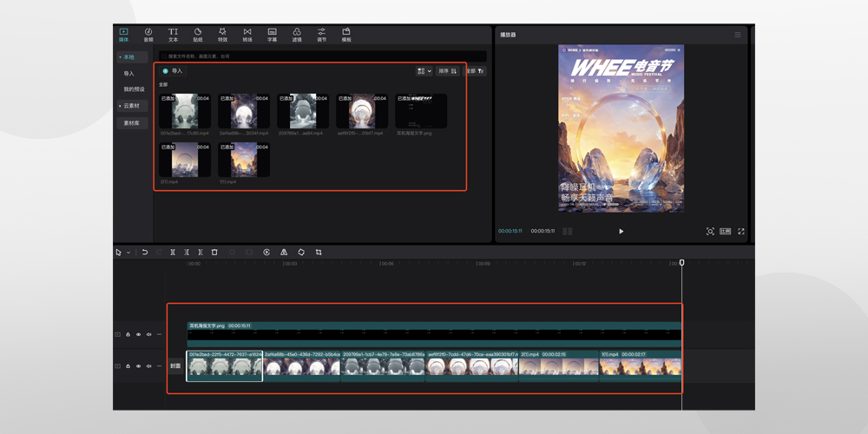
Task: Click the rotate icon
Action: point(301,253)
